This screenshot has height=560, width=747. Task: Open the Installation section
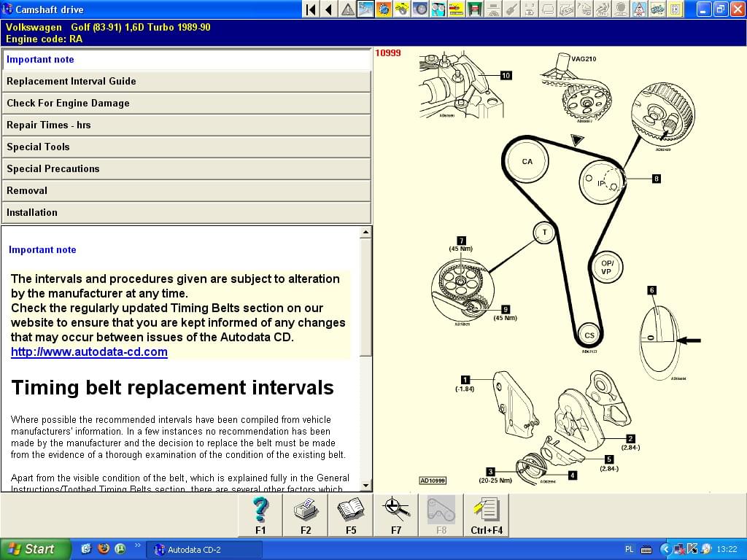(186, 213)
